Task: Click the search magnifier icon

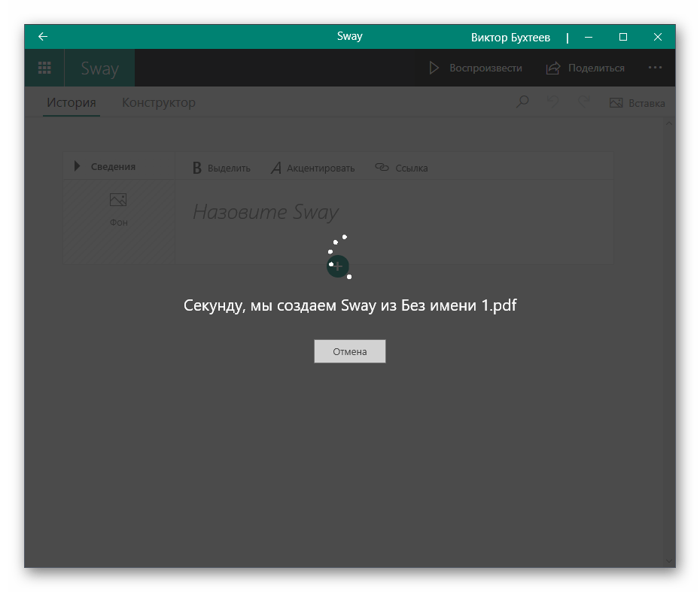Action: pos(522,102)
